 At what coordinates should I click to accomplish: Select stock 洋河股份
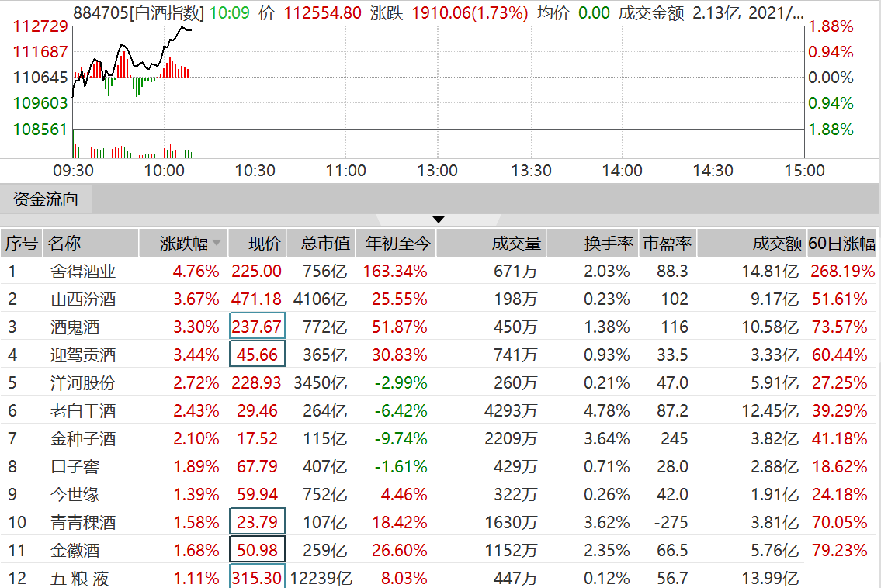click(x=83, y=383)
